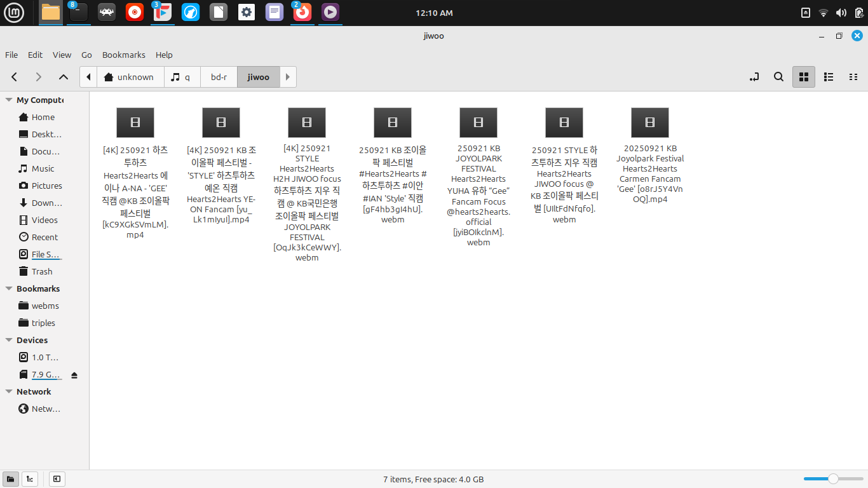Open the View menu
This screenshot has height=488, width=868.
coord(62,55)
